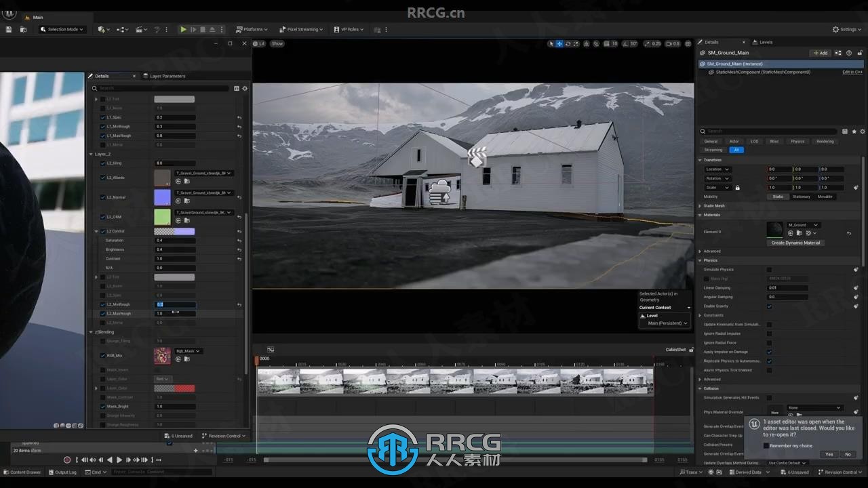This screenshot has height=488, width=868.
Task: Activate the Scale gizmo tool in viewport
Action: pyautogui.click(x=576, y=43)
